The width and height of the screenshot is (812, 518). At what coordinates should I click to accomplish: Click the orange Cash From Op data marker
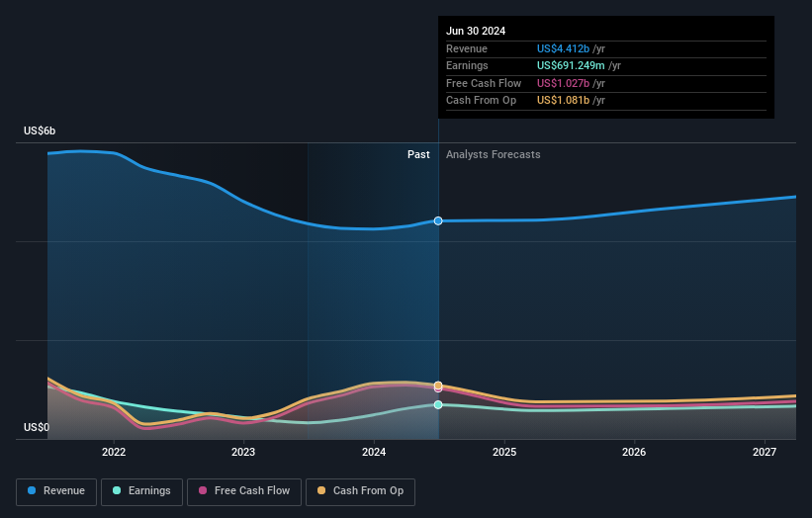click(x=438, y=386)
